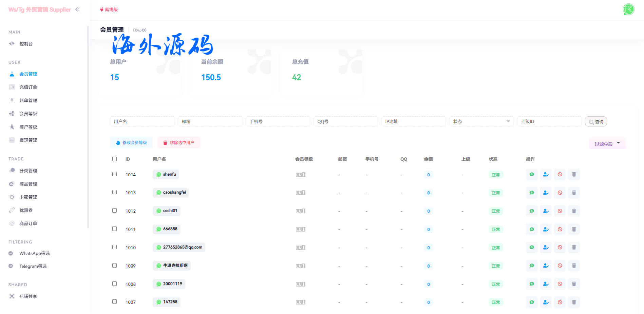
Task: Click the 修改会员等级 button
Action: 131,143
